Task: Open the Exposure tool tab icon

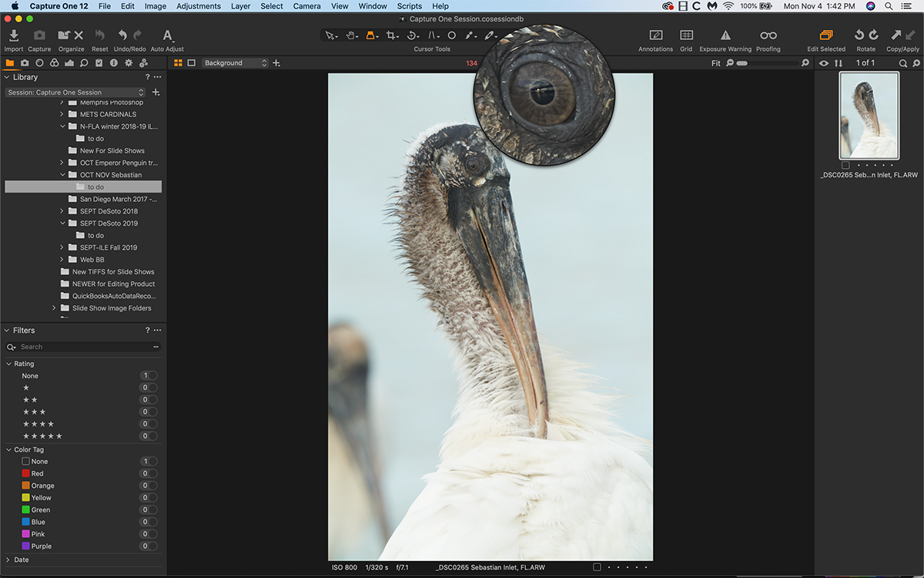Action: tap(69, 63)
